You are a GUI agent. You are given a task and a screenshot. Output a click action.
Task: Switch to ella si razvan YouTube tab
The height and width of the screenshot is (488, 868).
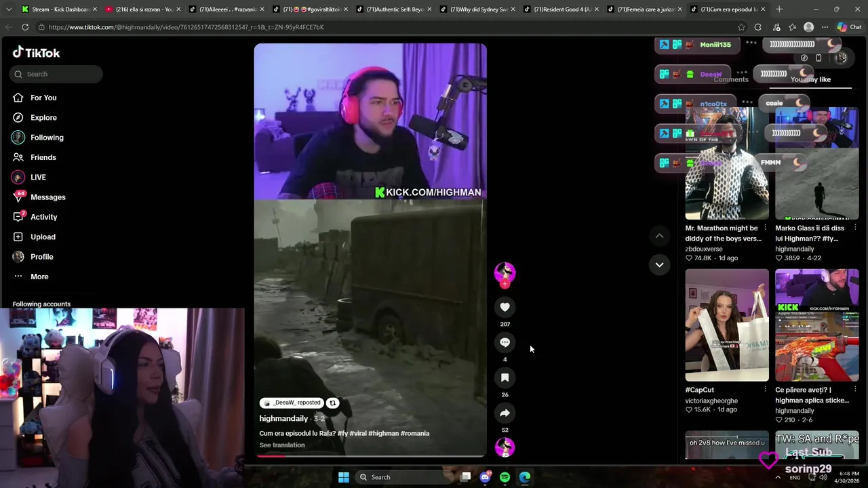click(x=142, y=9)
